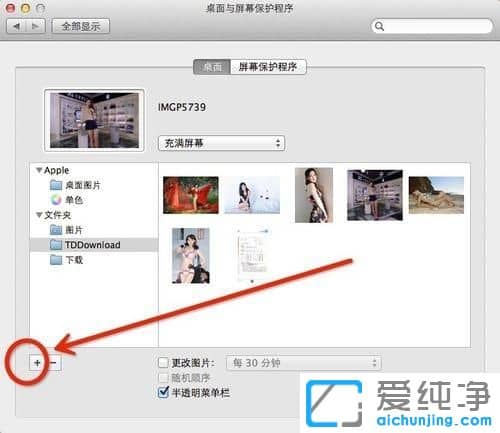The width and height of the screenshot is (500, 433).
Task: Uncheck the 半透明菜单栏 checkbox
Action: coord(163,392)
